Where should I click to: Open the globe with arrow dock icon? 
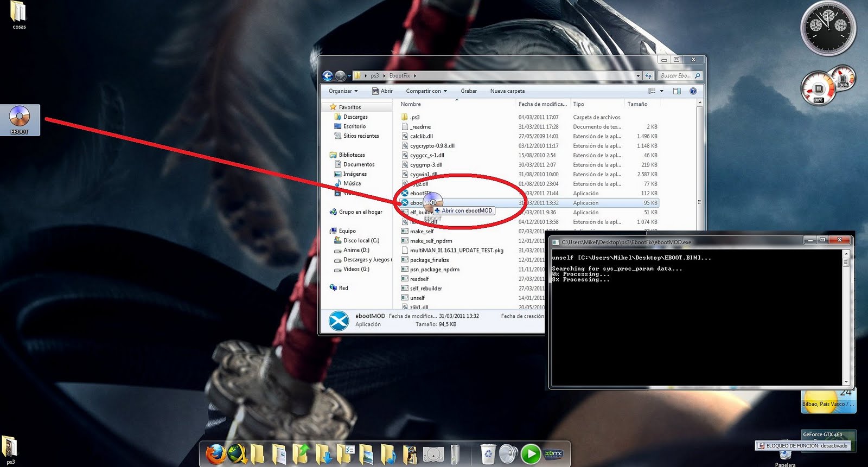(x=237, y=454)
